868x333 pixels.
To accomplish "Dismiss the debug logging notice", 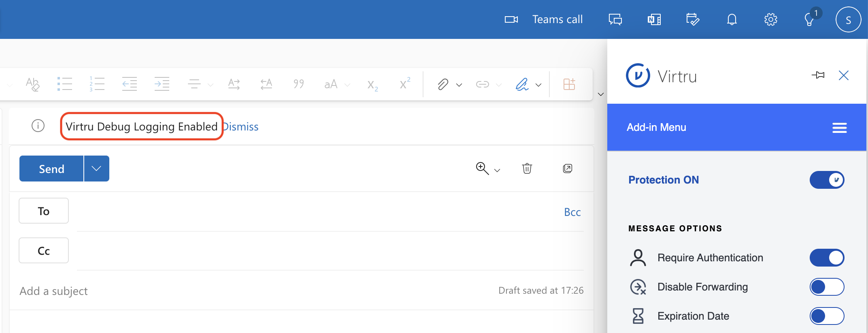I will click(x=241, y=127).
